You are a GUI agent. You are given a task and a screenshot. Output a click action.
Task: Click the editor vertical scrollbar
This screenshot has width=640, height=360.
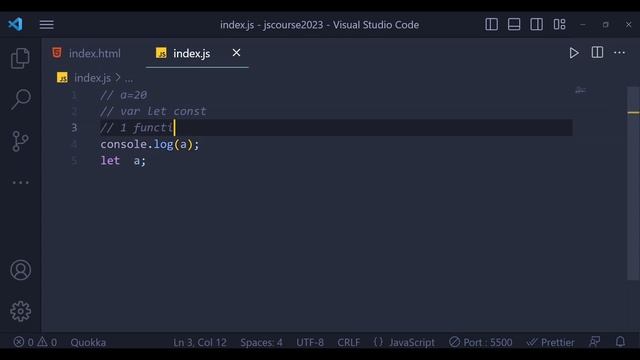point(633,184)
